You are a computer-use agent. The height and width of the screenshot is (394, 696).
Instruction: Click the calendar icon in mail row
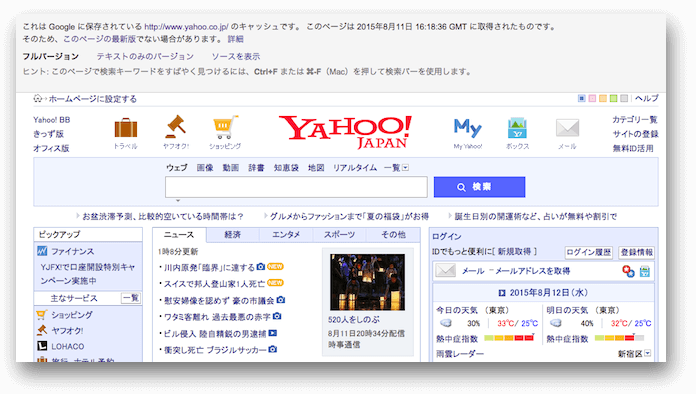(645, 271)
